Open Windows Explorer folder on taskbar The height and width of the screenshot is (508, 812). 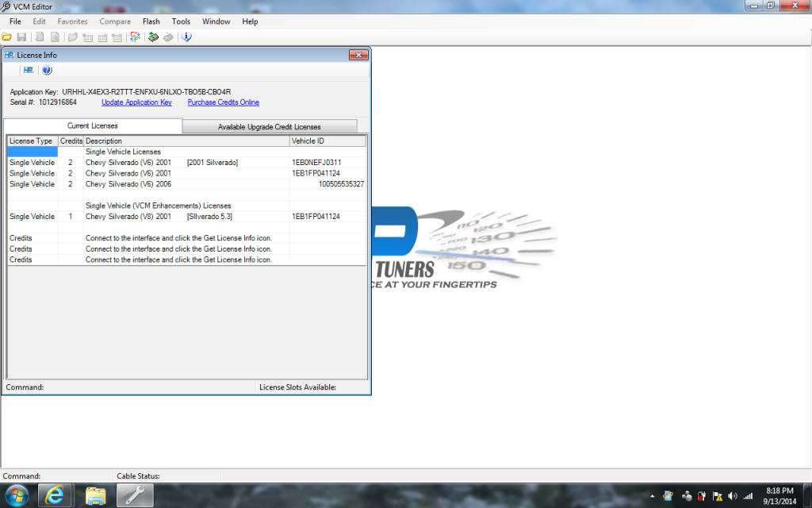pos(96,495)
